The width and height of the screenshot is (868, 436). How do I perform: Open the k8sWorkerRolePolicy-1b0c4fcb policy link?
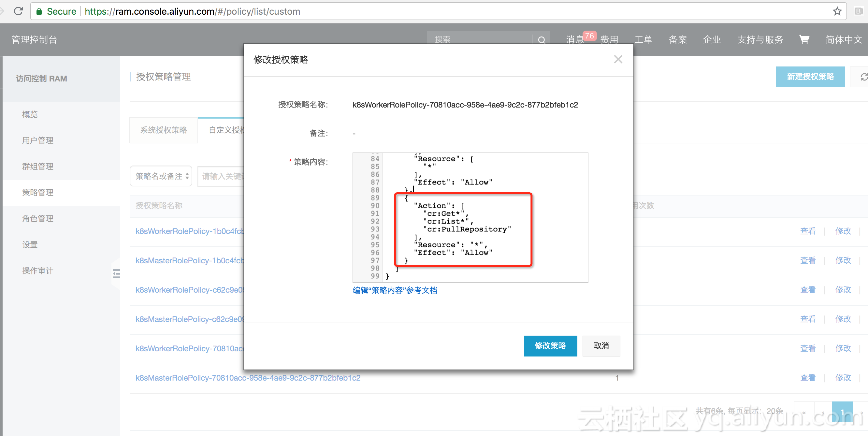point(189,231)
